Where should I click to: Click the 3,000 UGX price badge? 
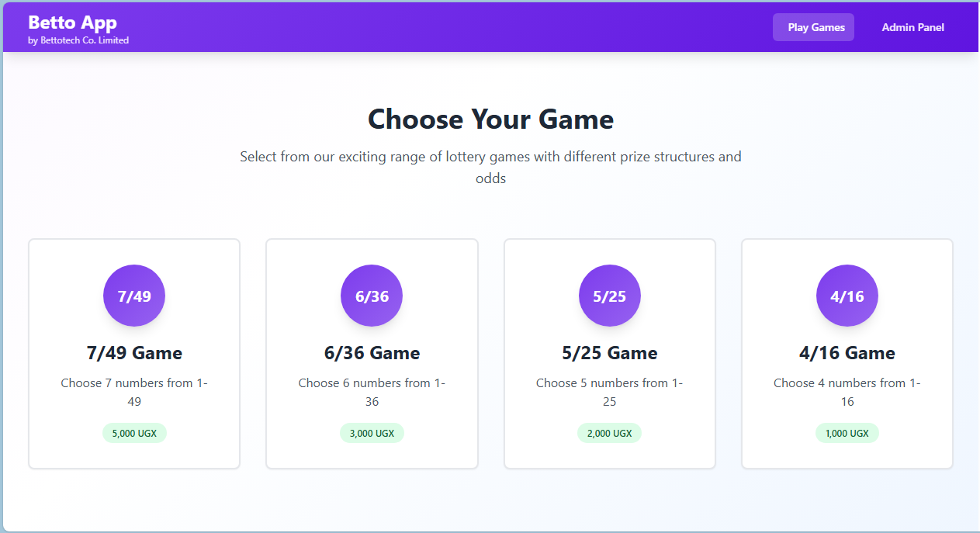click(372, 433)
